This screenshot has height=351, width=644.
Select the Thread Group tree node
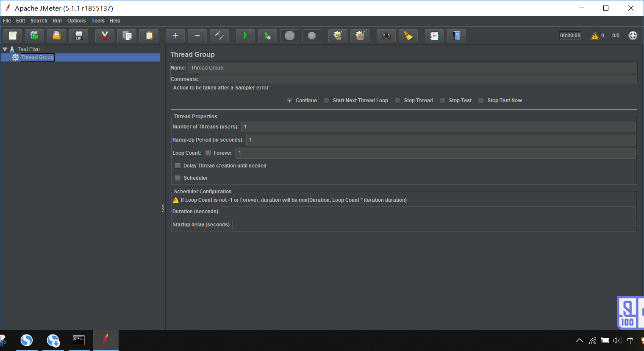coord(37,57)
